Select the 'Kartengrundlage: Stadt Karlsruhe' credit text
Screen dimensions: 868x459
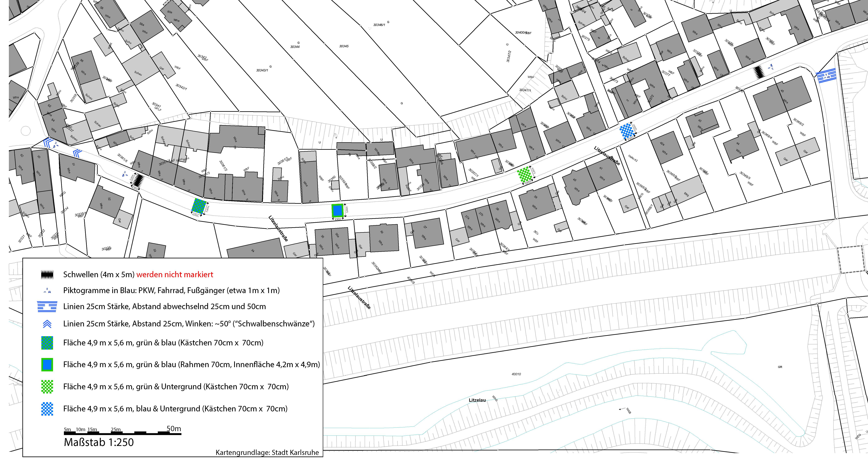pos(267,453)
